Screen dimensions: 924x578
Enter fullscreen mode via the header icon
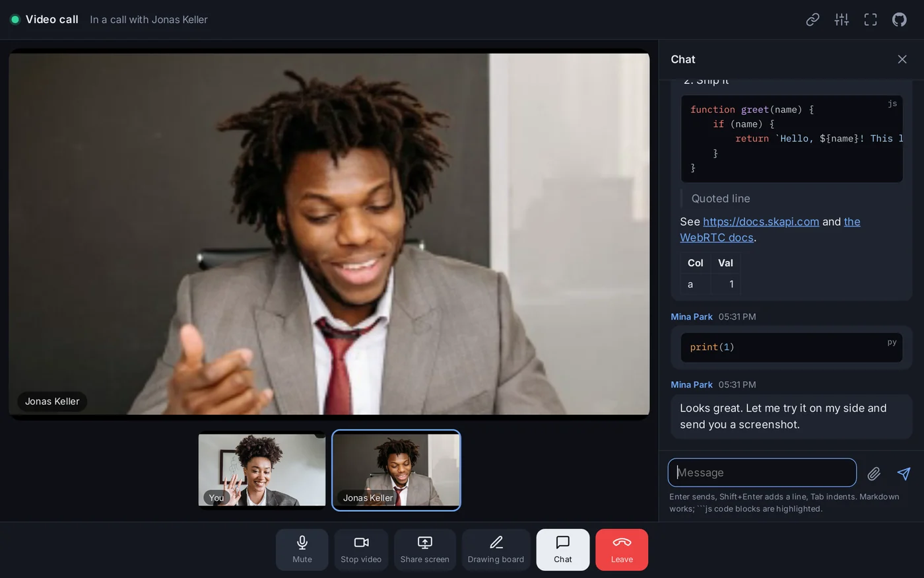[871, 20]
